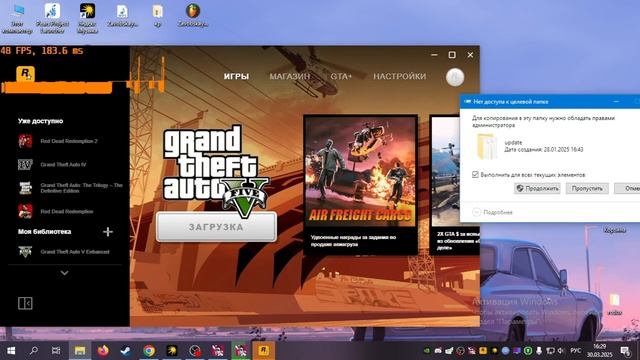Open the profile avatar in launcher
The height and width of the screenshot is (360, 640).
(455, 77)
